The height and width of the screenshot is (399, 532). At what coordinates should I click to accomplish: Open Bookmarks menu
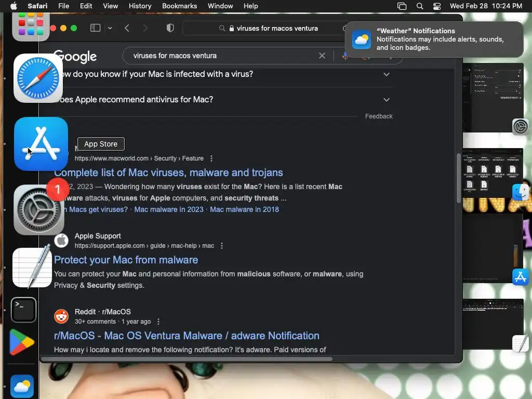[179, 6]
